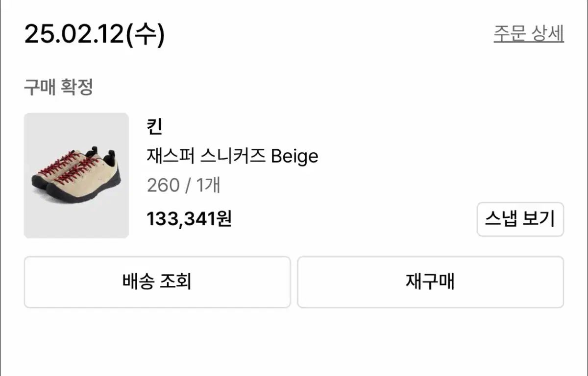
Task: Click the 133,341원 price text
Action: point(189,219)
